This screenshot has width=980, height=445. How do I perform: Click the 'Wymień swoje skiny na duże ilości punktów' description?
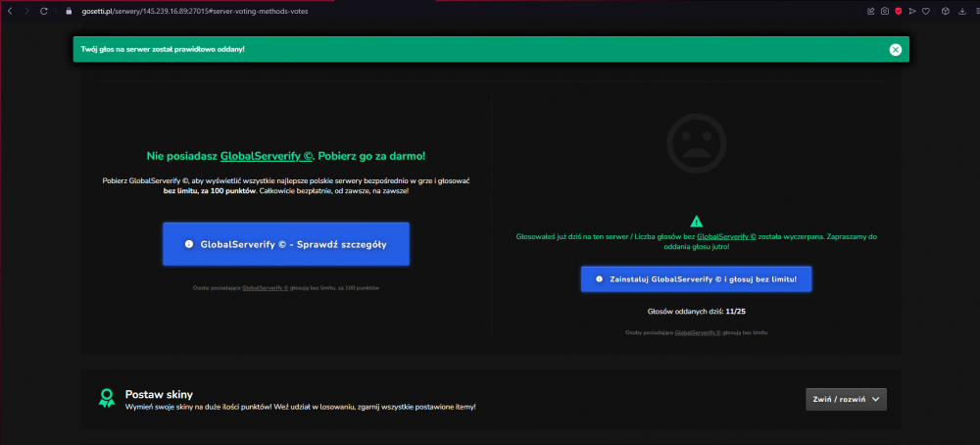pos(301,407)
